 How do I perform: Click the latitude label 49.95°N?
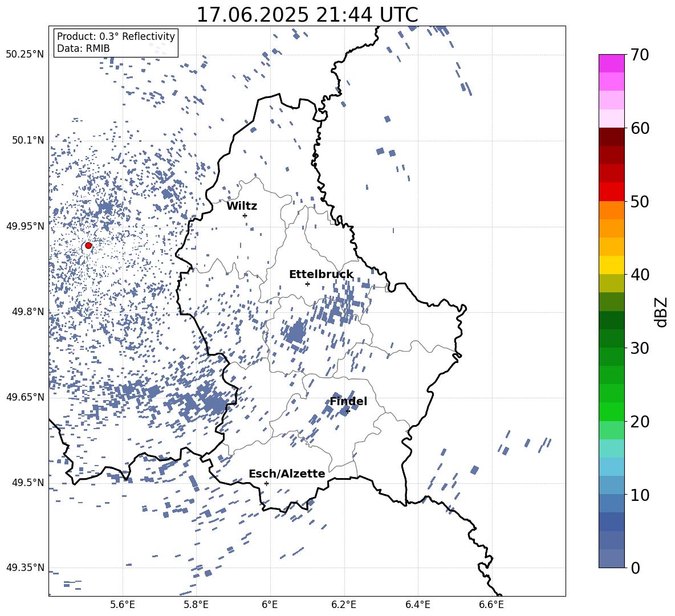pyautogui.click(x=25, y=226)
